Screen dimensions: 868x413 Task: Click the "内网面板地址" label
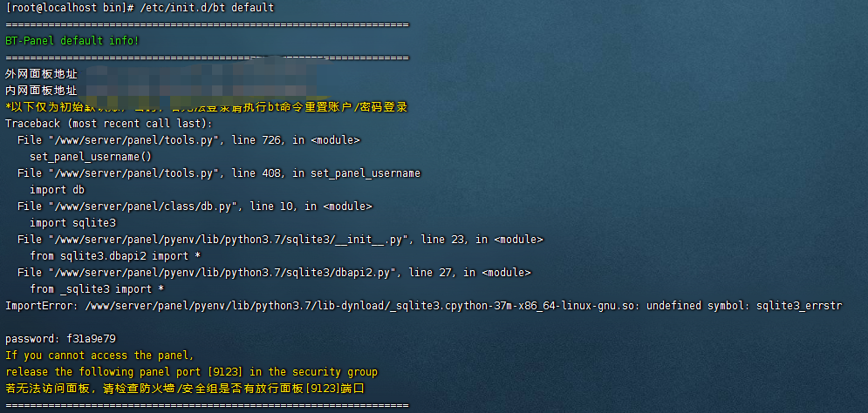pos(42,91)
